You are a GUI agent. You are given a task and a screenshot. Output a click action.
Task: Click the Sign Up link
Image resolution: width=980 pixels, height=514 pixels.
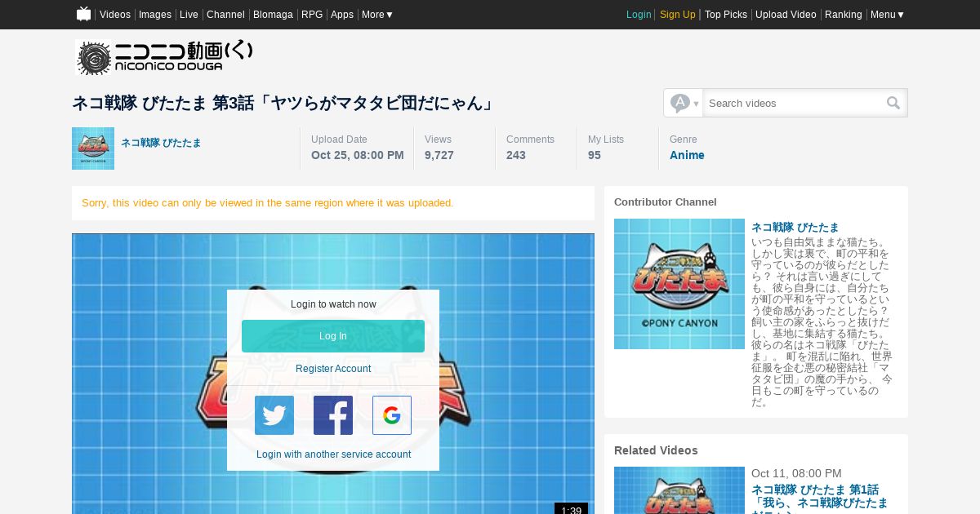(x=678, y=14)
